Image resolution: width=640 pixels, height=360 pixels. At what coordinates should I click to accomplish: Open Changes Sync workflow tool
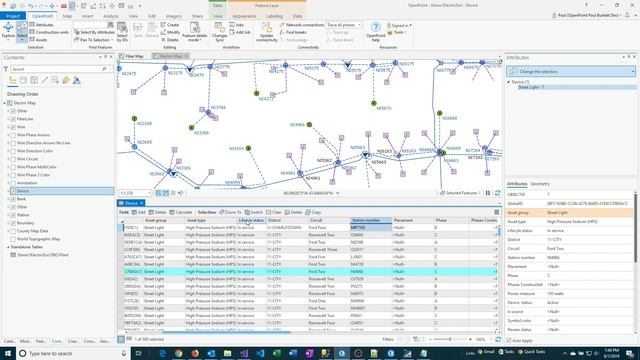pyautogui.click(x=219, y=32)
